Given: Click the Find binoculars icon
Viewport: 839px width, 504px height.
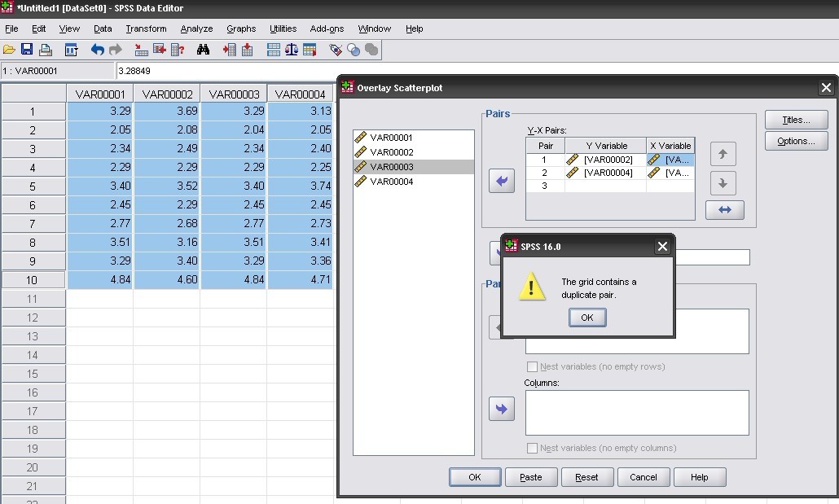Looking at the screenshot, I should pos(204,50).
